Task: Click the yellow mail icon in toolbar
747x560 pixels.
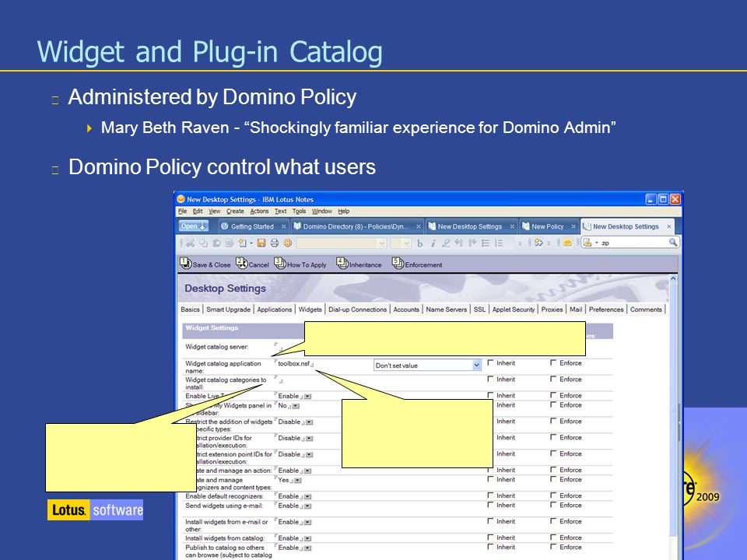Action: click(x=567, y=243)
